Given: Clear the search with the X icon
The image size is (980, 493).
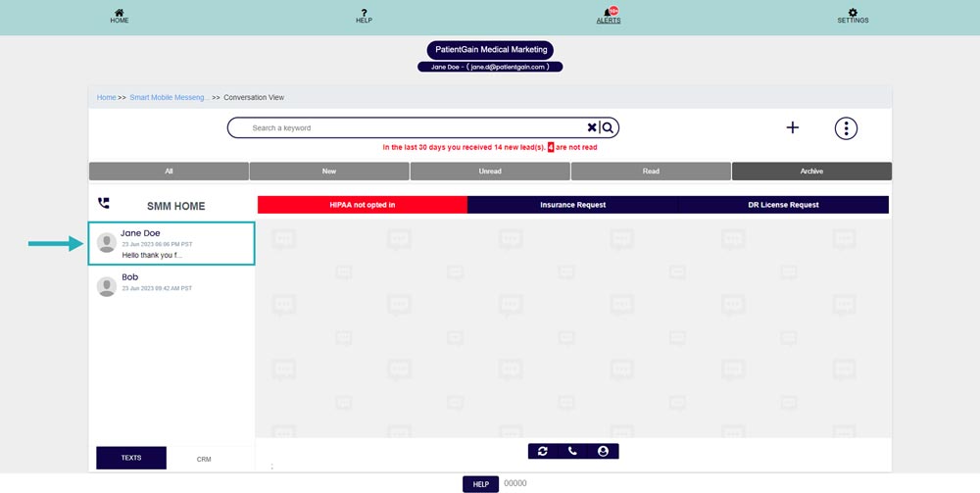Looking at the screenshot, I should click(592, 127).
